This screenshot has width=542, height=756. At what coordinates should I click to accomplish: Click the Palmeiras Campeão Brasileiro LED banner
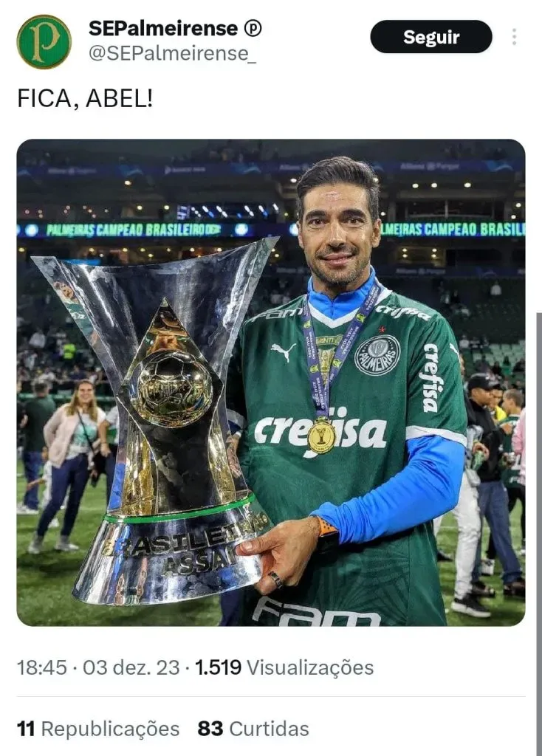(x=133, y=230)
